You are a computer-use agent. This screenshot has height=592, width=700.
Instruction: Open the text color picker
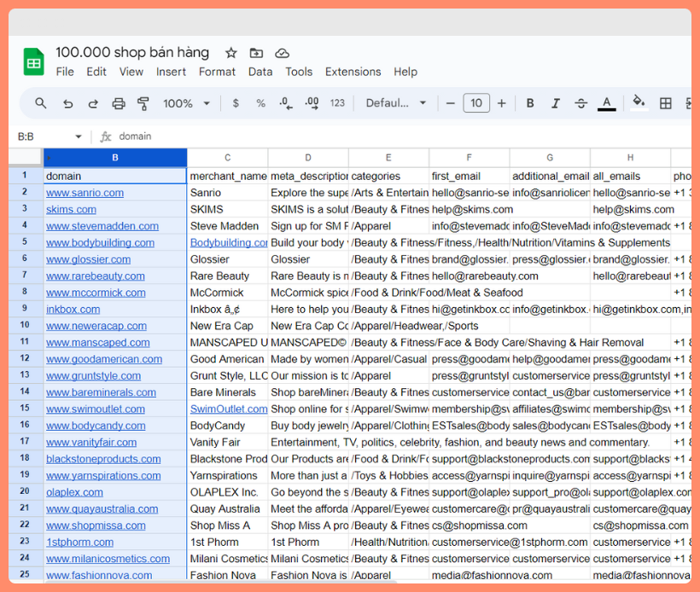pos(607,103)
